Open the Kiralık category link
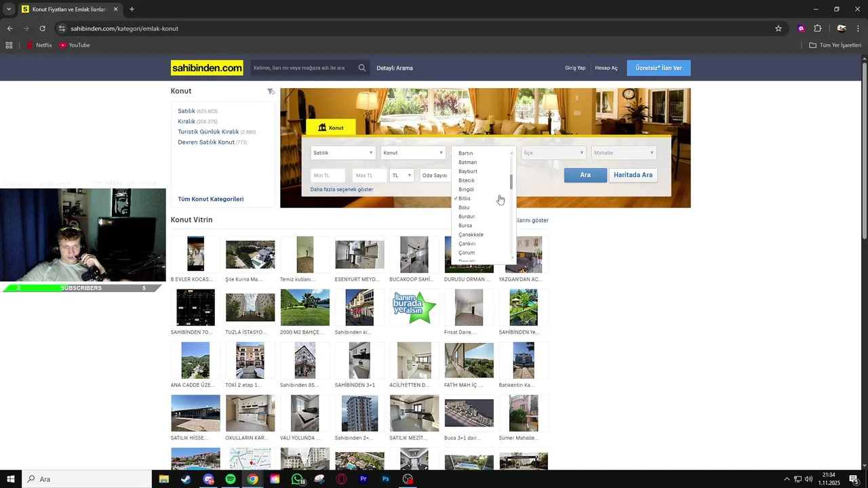Screen dimensions: 868x488 tap(186, 121)
